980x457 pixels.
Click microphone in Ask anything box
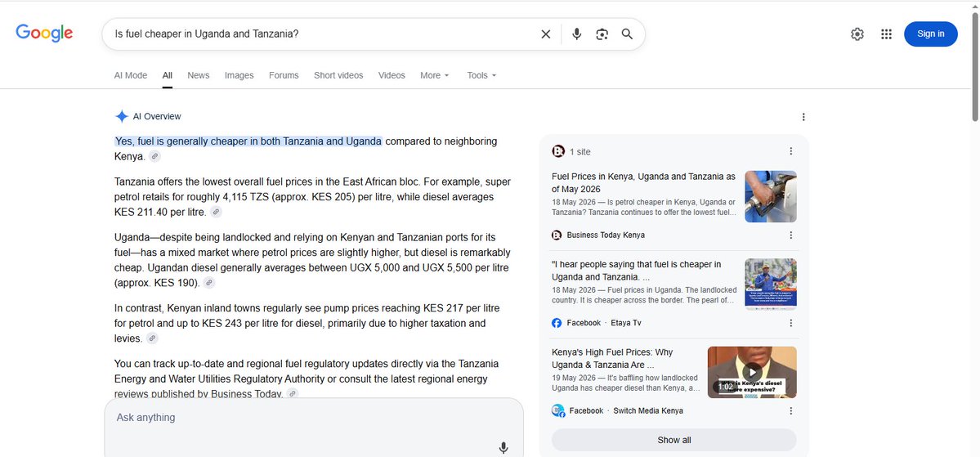[503, 448]
